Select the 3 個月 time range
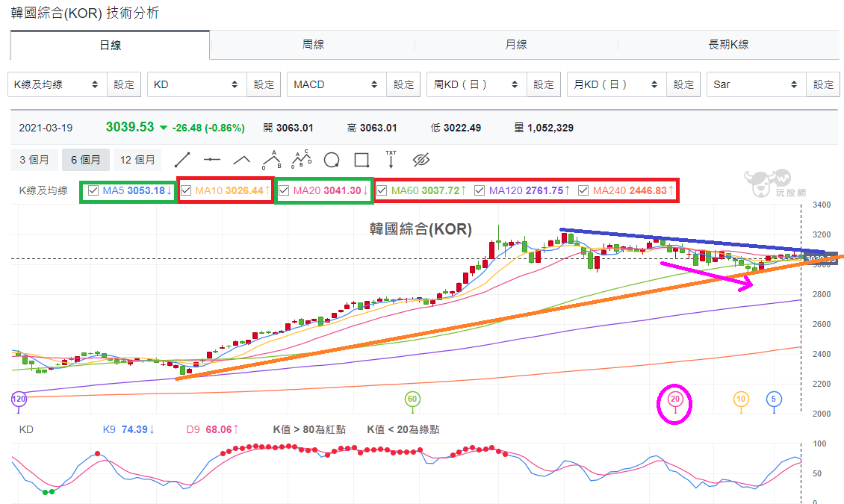This screenshot has height=504, width=844. point(34,160)
